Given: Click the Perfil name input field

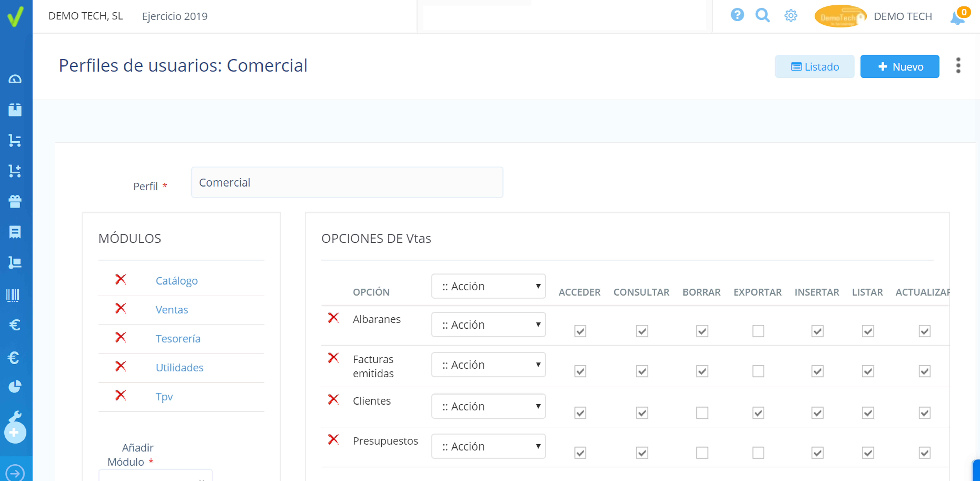Looking at the screenshot, I should 347,182.
